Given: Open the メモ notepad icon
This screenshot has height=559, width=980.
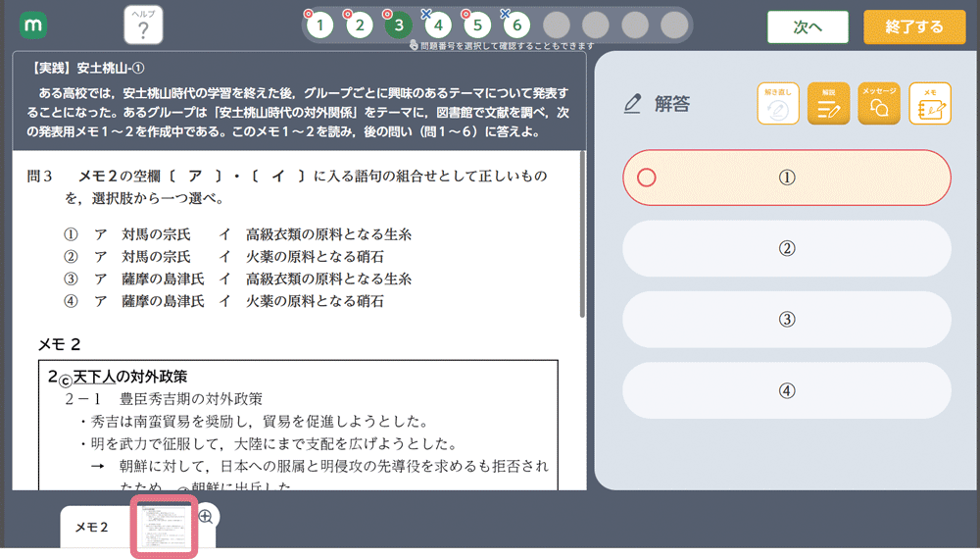Looking at the screenshot, I should (930, 104).
